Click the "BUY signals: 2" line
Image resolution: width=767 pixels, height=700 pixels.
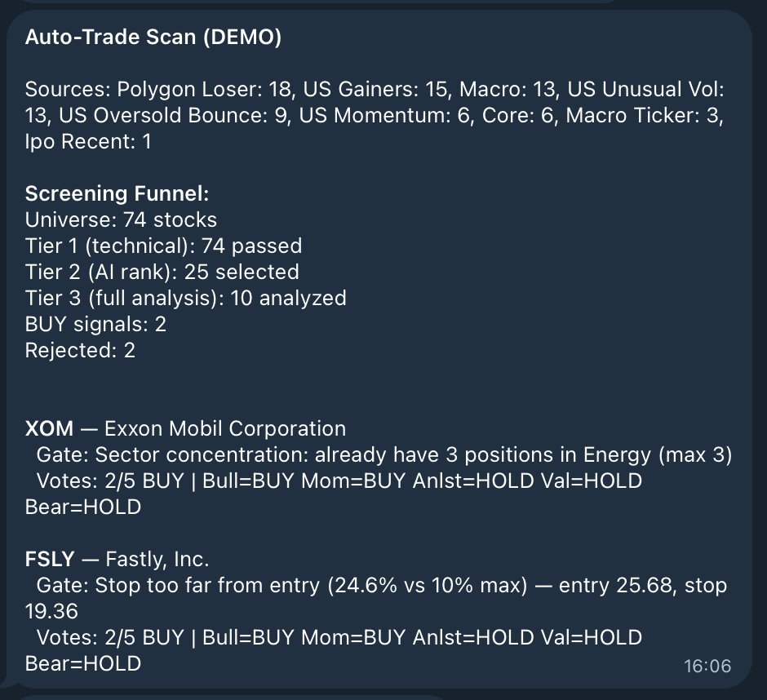95,324
